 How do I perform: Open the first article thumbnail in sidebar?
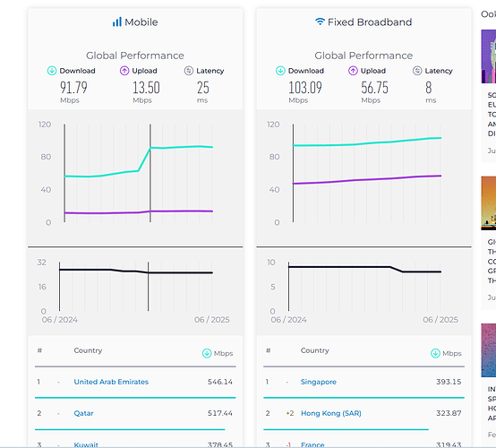489,56
